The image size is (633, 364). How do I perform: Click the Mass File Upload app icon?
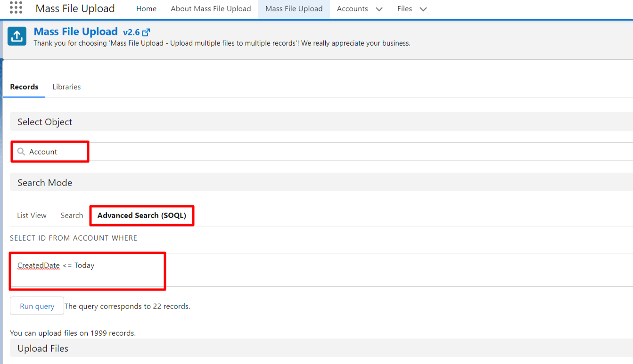tap(17, 36)
